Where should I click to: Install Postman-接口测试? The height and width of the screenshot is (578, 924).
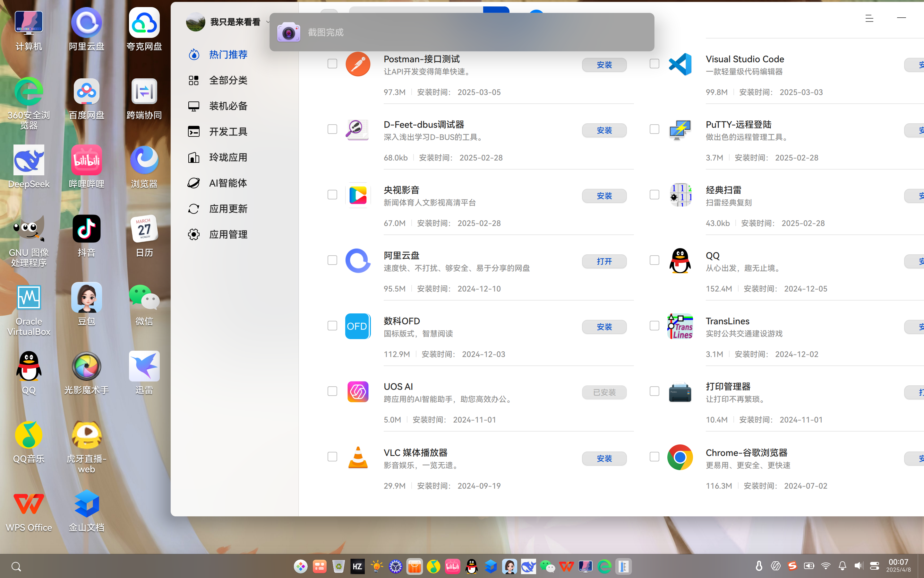pyautogui.click(x=604, y=65)
